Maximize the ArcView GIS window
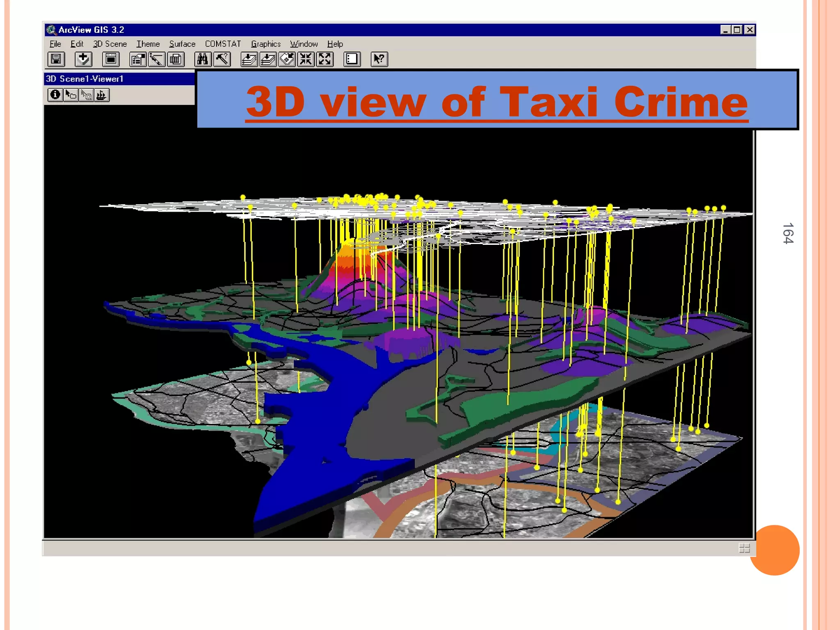This screenshot has width=840, height=630. 737,30
